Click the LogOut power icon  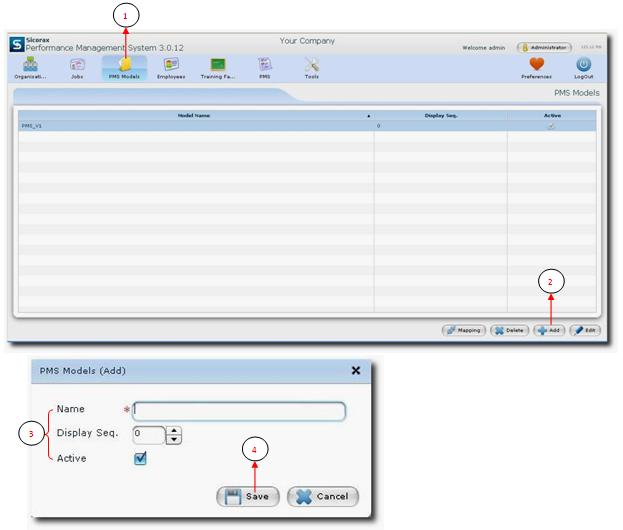[x=583, y=66]
